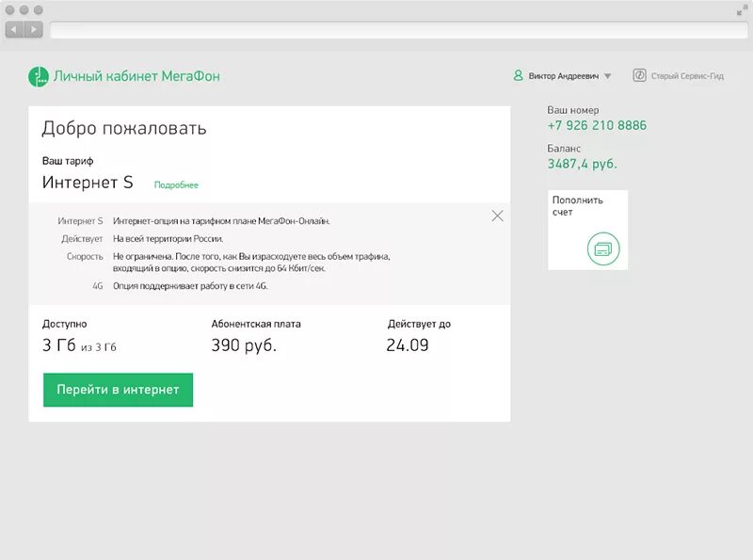Click the Пополнить счет card

pyautogui.click(x=587, y=230)
